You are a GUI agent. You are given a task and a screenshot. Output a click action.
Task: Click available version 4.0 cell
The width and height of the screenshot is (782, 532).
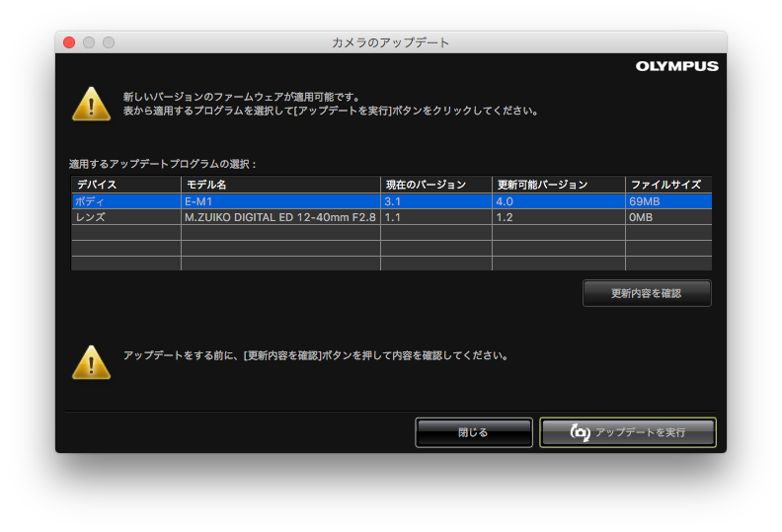coord(559,201)
